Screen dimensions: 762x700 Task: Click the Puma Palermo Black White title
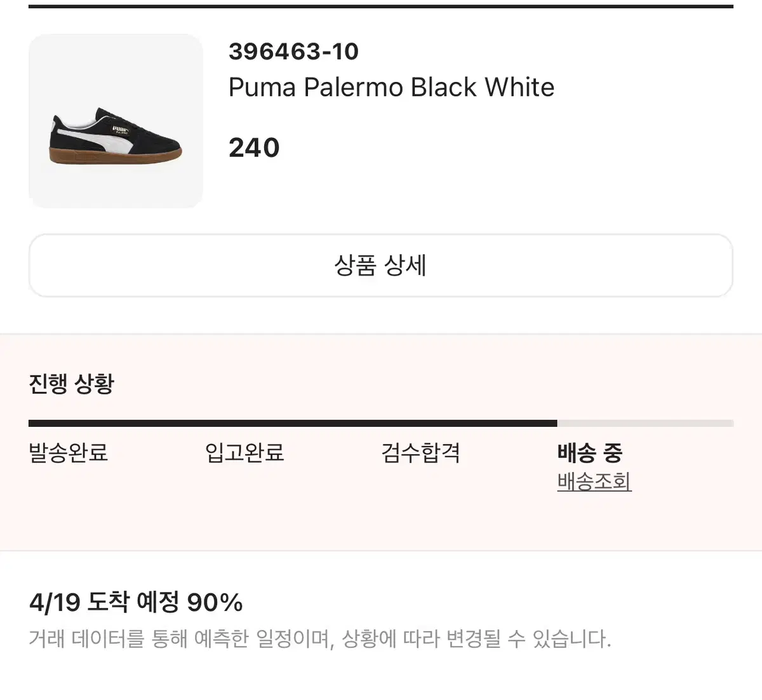click(x=391, y=87)
